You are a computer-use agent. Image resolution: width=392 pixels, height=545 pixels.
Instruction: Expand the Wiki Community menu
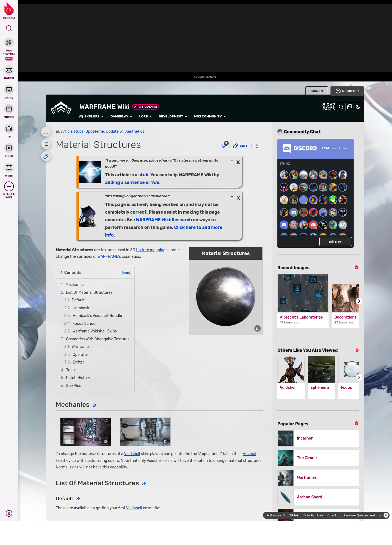(210, 116)
